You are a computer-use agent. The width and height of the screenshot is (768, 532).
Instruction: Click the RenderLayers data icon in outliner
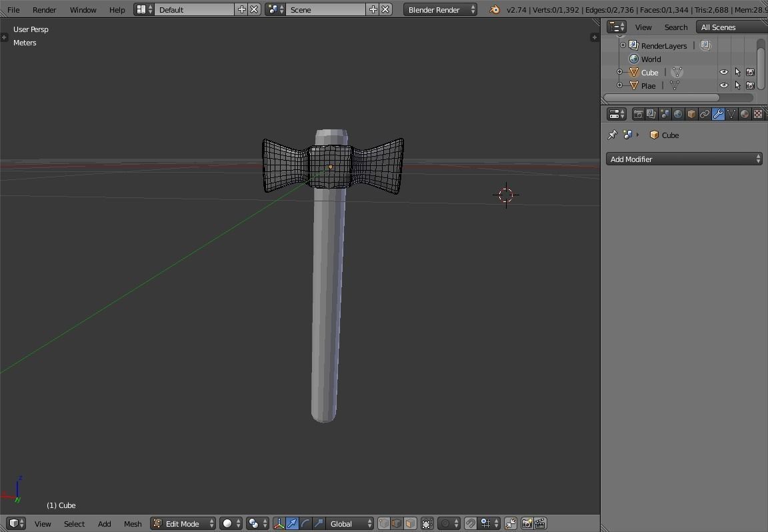point(705,45)
